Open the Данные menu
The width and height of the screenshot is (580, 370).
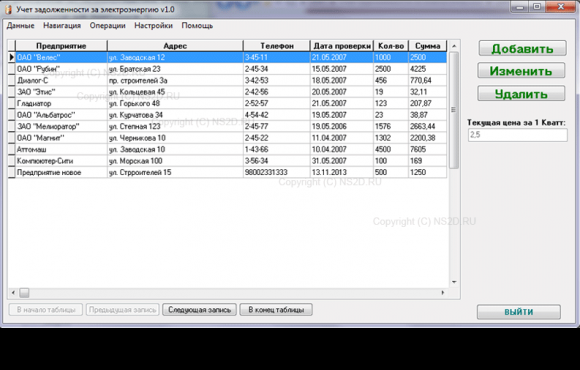coord(21,26)
